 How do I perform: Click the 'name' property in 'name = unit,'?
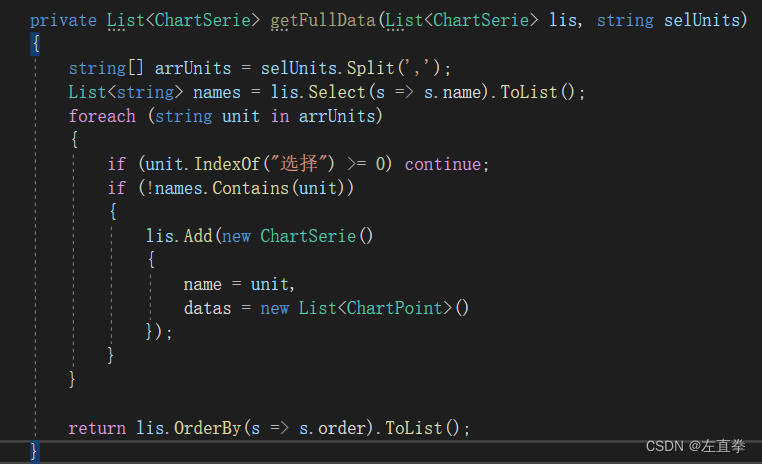203,284
